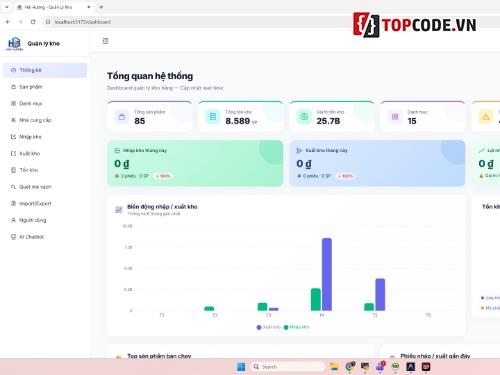Click the Chrome icon in taskbar
This screenshot has height=375, width=500.
click(x=350, y=367)
